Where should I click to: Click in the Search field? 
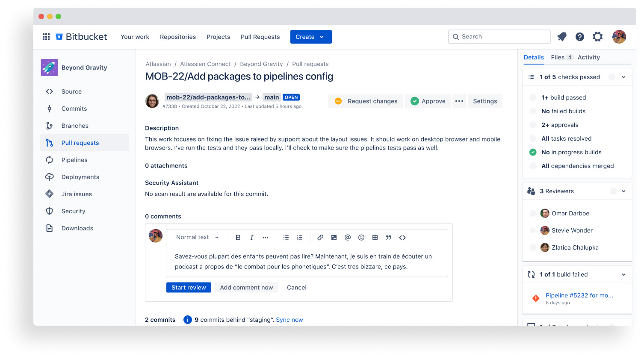pyautogui.click(x=499, y=37)
